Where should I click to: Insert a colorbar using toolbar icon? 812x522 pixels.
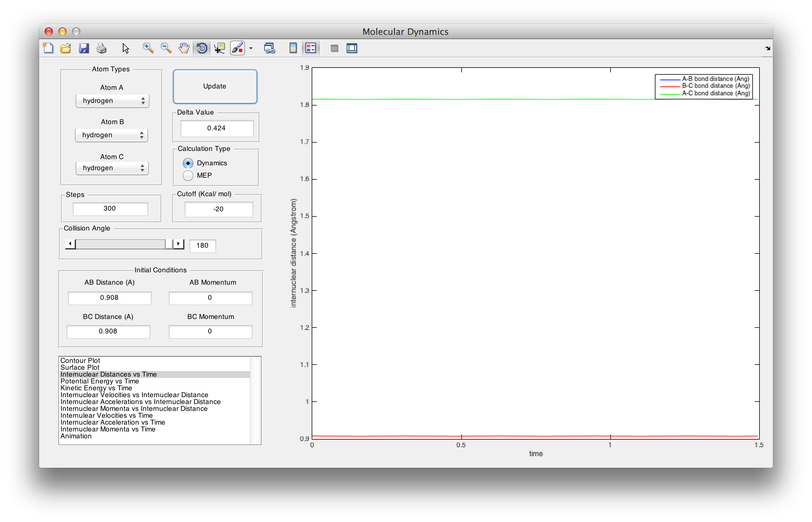point(293,48)
